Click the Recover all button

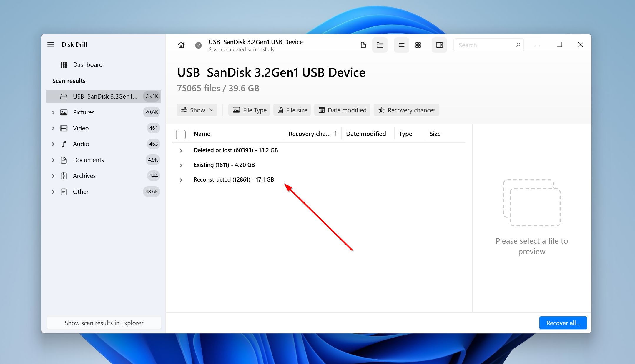pyautogui.click(x=563, y=323)
